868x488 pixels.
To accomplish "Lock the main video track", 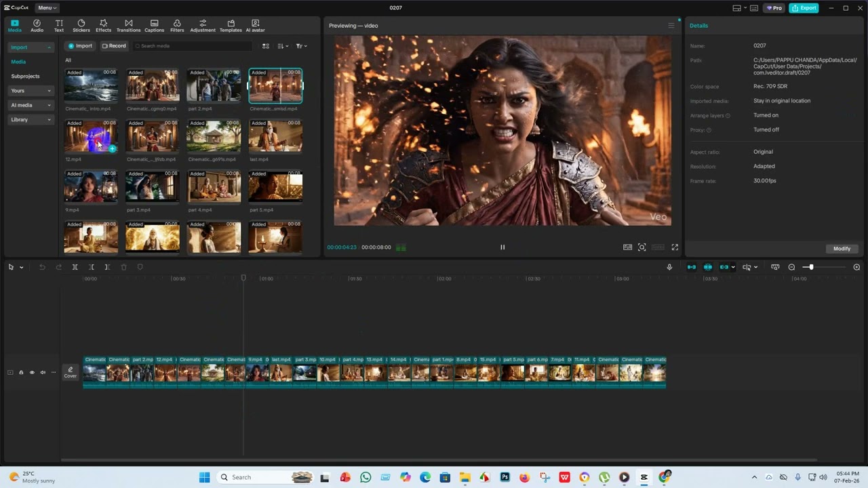I will [21, 373].
